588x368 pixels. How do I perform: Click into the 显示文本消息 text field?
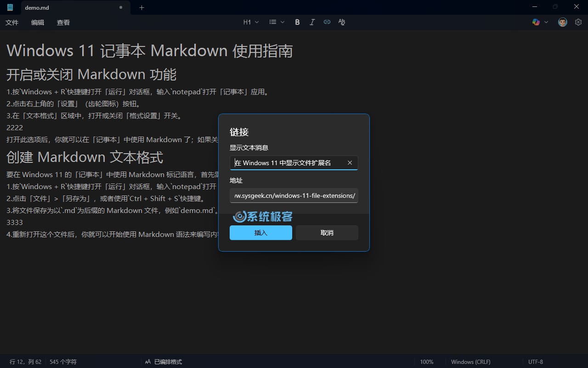(x=294, y=163)
